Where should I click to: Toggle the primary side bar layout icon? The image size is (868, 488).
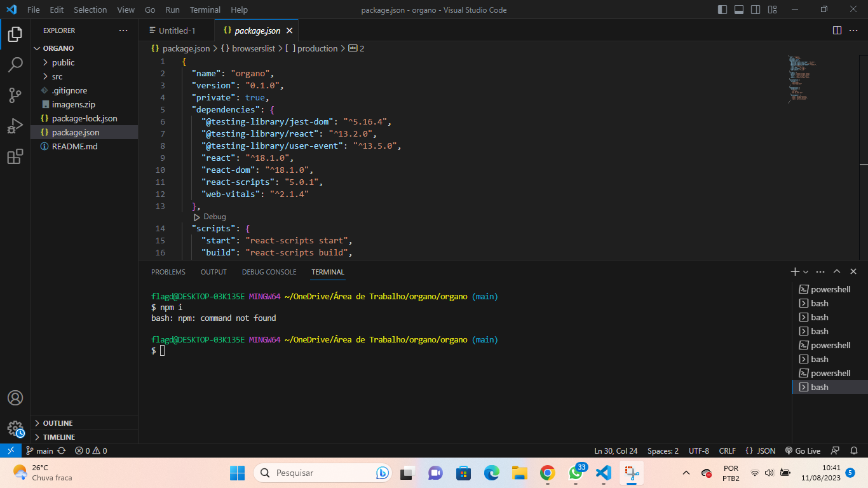[722, 10]
